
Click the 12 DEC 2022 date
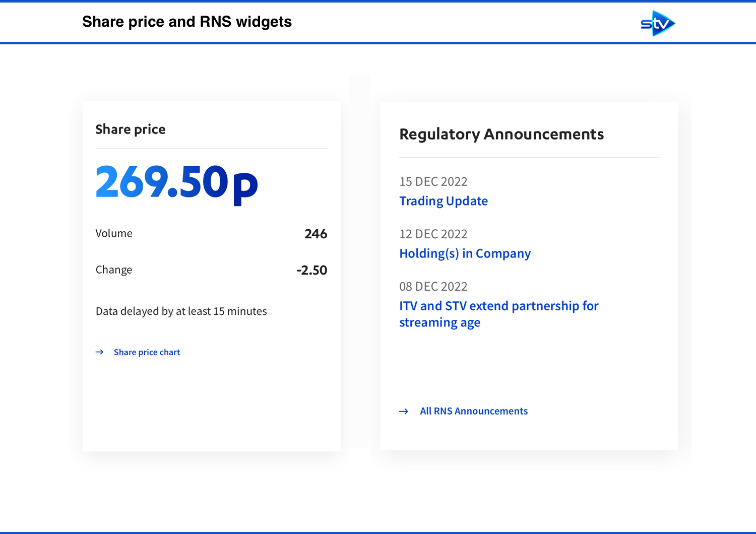[x=433, y=234]
